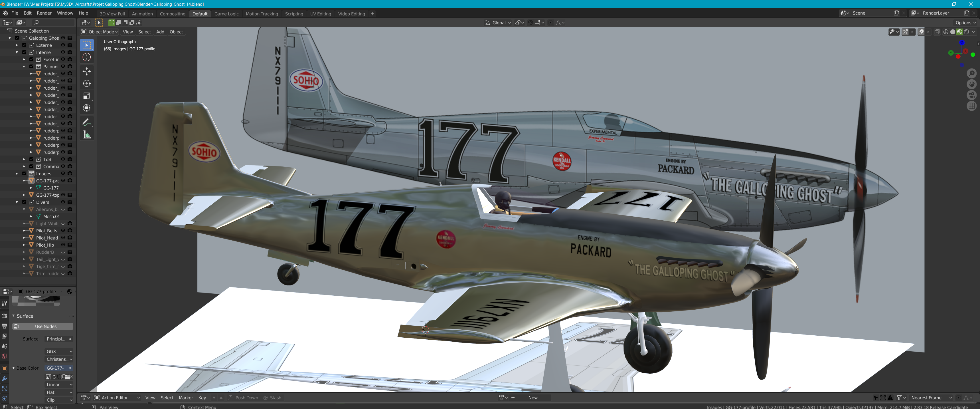This screenshot has height=409, width=980.
Task: Hide the Interne collection with eye icon
Action: [x=63, y=52]
